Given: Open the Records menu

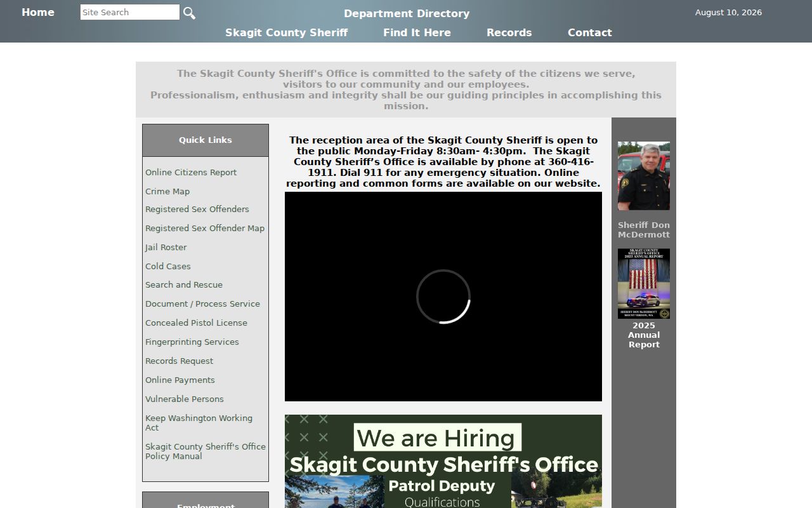Looking at the screenshot, I should [509, 32].
